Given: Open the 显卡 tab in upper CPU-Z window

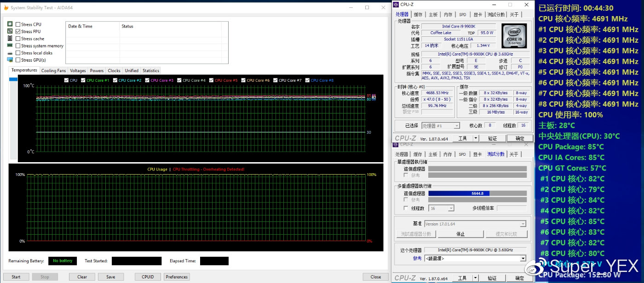Looking at the screenshot, I should click(477, 15).
